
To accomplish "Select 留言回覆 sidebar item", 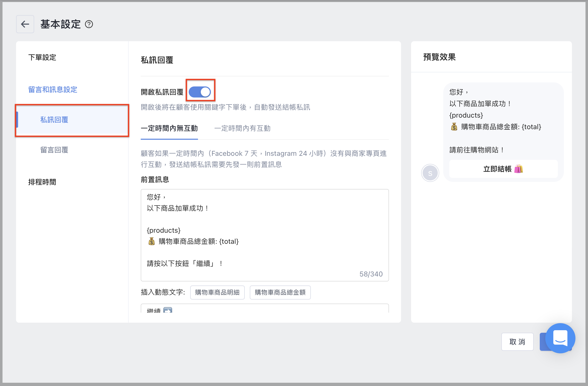I will point(54,150).
